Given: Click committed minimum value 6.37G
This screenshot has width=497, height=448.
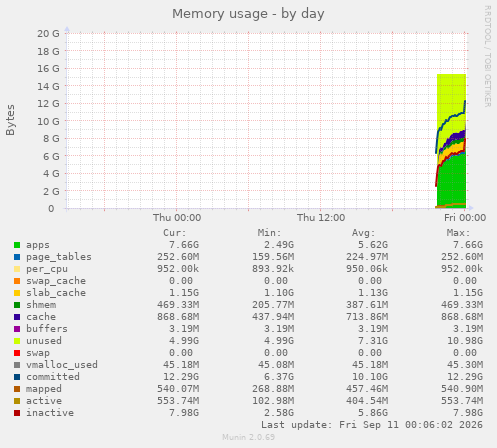Looking at the screenshot, I should pos(279,377).
